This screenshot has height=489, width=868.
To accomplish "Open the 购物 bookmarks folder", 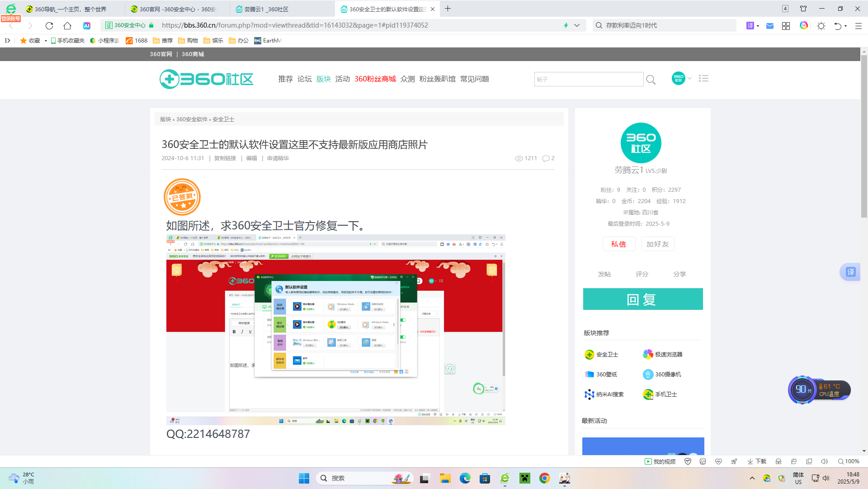I will tap(188, 41).
